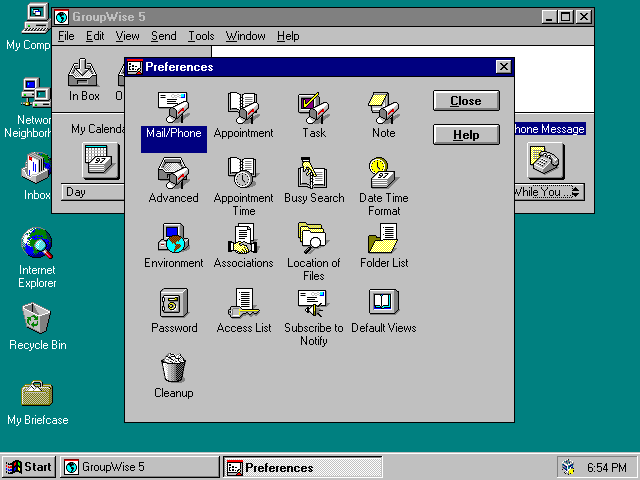This screenshot has height=480, width=640.
Task: Expand the While You dropdown arrows
Action: pos(576,192)
